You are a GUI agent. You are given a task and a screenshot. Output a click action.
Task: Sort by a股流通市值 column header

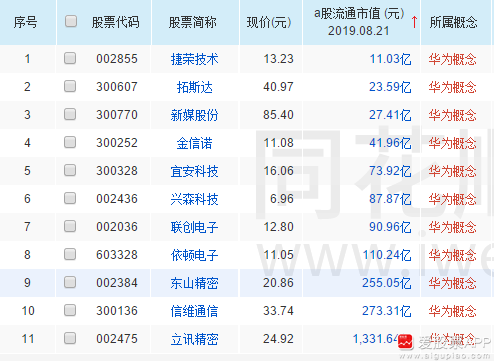tap(359, 22)
